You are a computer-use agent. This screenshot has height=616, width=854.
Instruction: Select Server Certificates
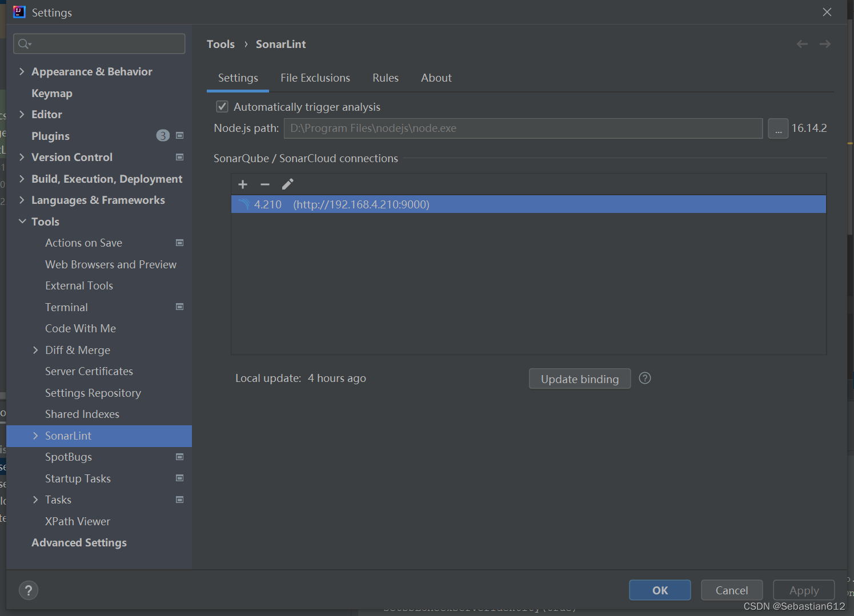click(x=89, y=371)
